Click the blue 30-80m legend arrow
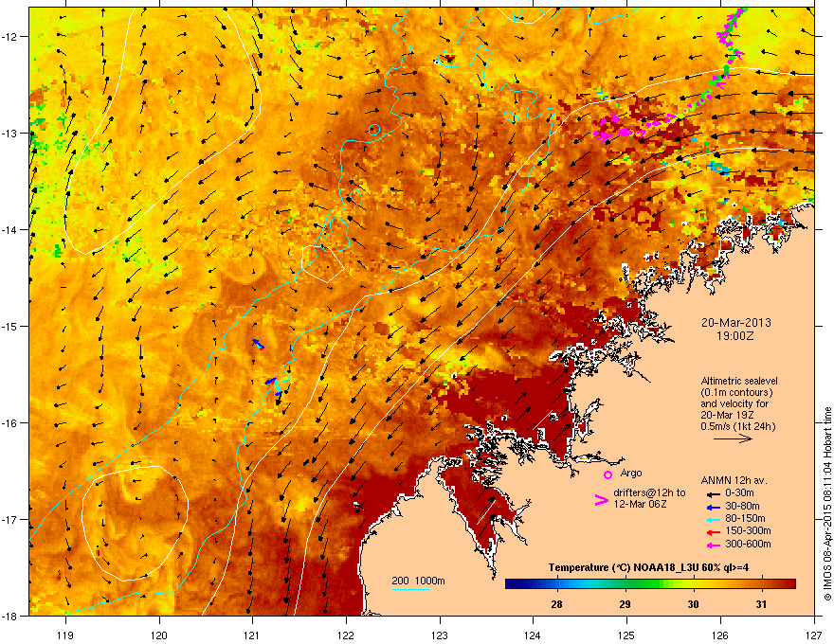The image size is (834, 644). pyautogui.click(x=713, y=507)
